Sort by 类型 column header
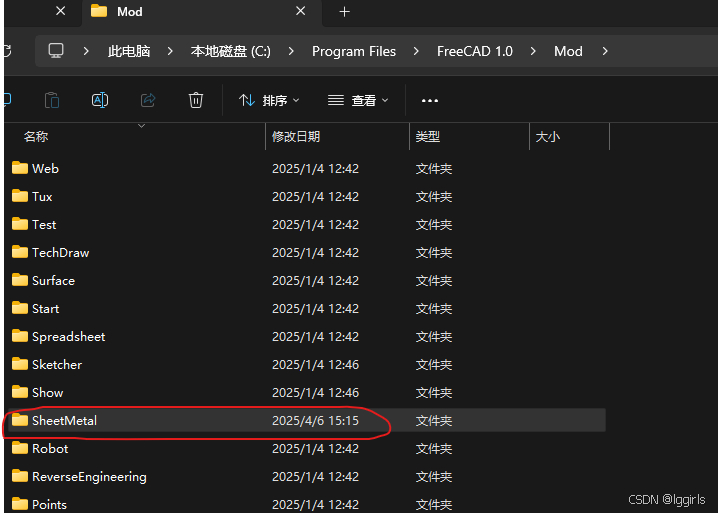718x513 pixels. (428, 136)
